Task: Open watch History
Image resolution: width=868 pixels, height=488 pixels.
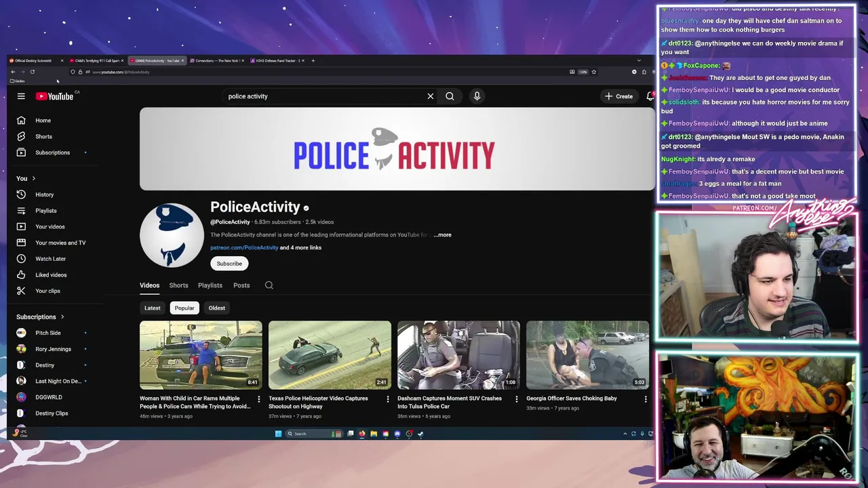Action: [44, 195]
